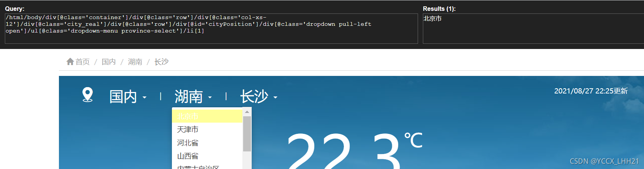Click inside the XPath Query text box
644x169 pixels.
[211, 28]
